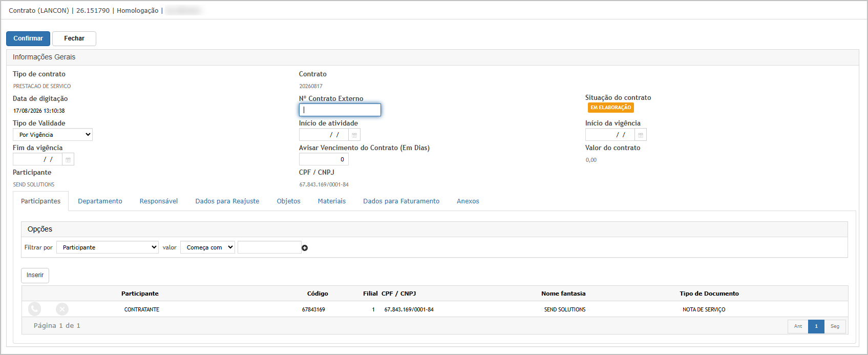Click the Fechar button
This screenshot has width=868, height=355.
74,38
